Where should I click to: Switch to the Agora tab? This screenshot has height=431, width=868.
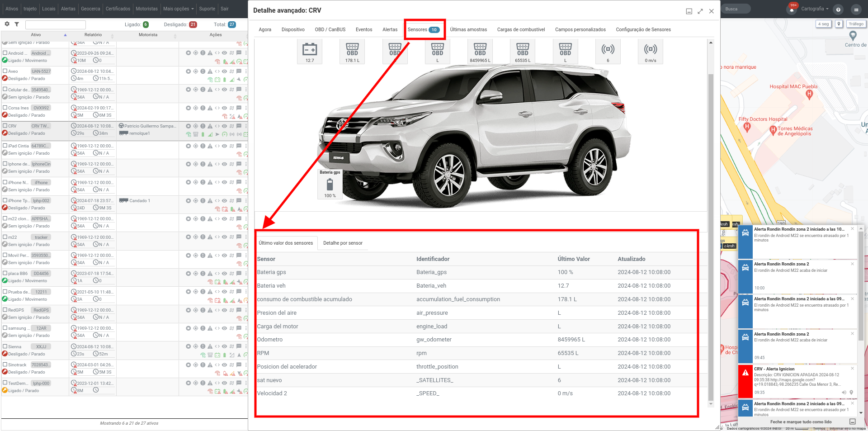click(265, 29)
